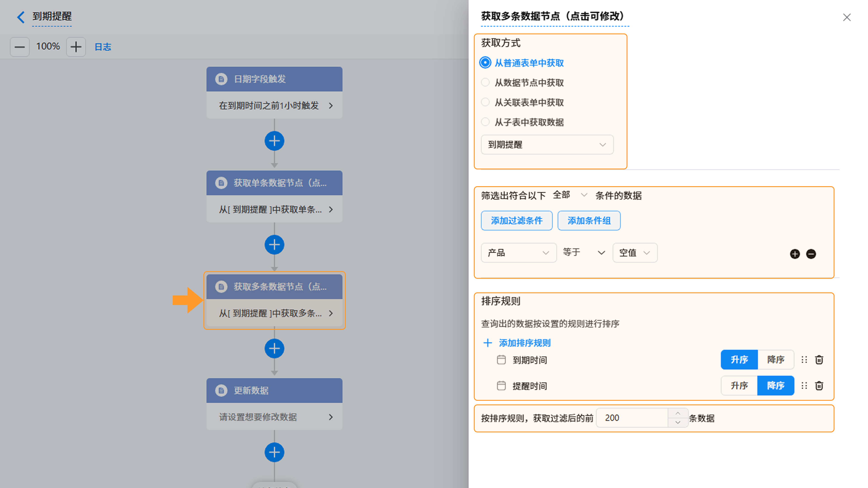Screen dimensions: 868x488
Task: Select the 日期字段触发 node header
Action: (x=274, y=79)
